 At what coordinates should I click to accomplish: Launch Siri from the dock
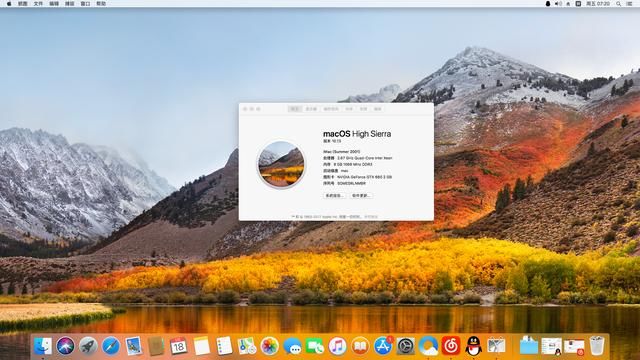65,346
